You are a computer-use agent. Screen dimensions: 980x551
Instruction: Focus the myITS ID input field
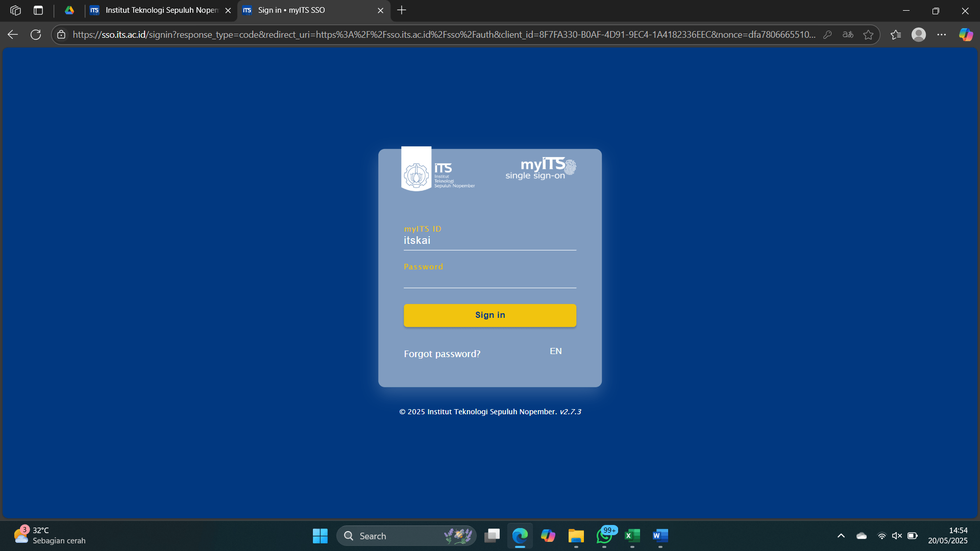pos(490,240)
